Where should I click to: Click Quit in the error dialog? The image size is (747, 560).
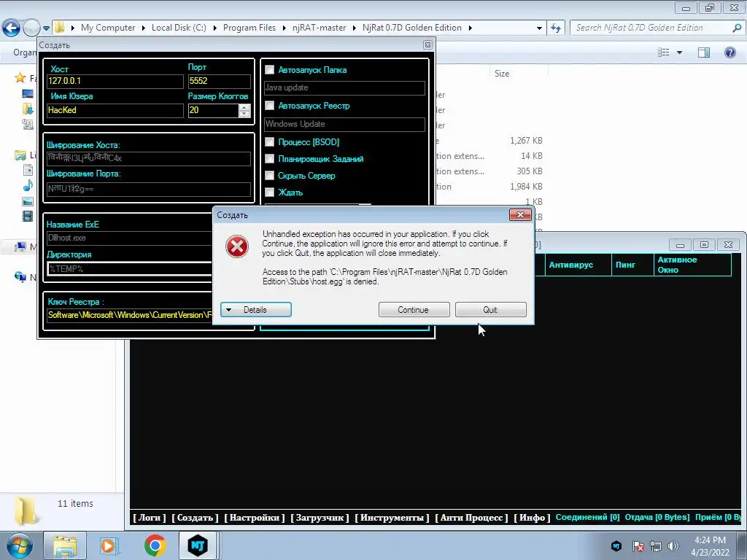point(491,309)
